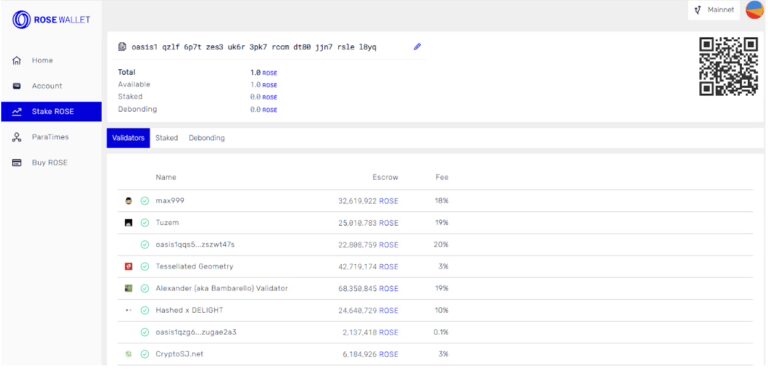Select the Tuzem validator row
768x369 pixels.
click(435, 223)
